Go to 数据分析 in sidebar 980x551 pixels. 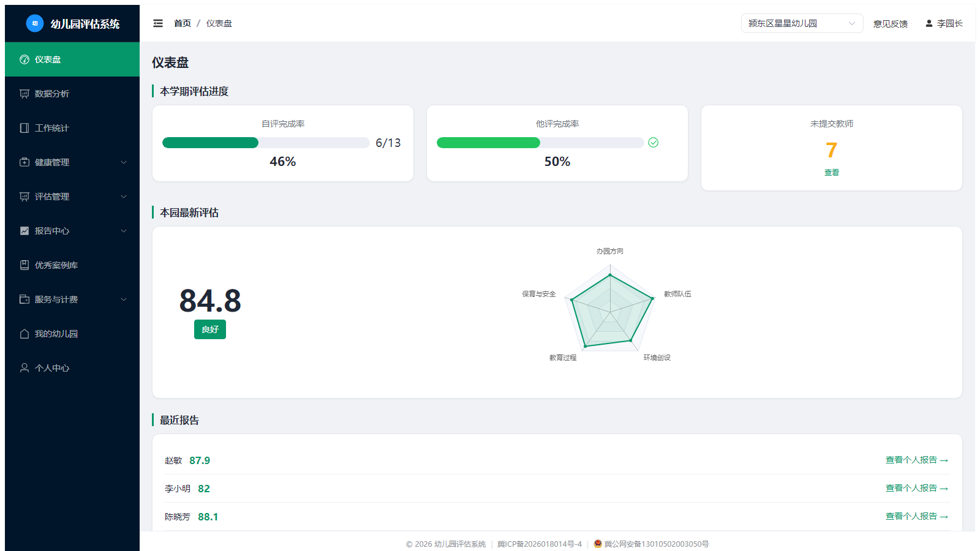(x=72, y=94)
